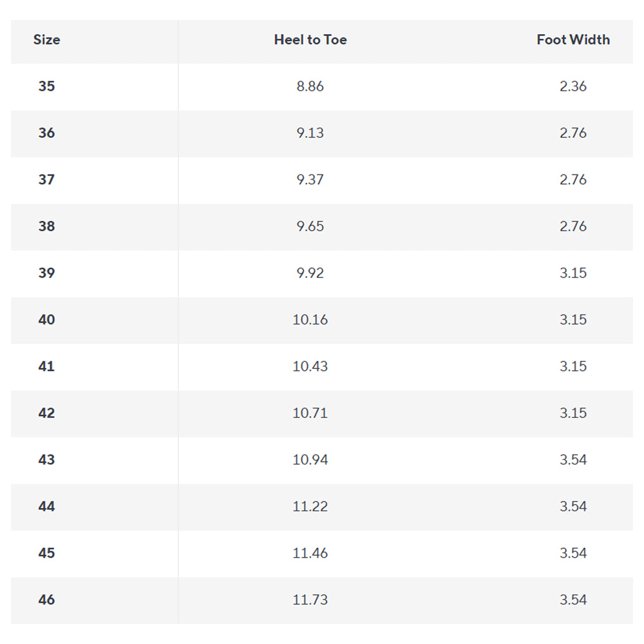This screenshot has height=644, width=644.
Task: Select the size 44 row label
Action: [46, 506]
